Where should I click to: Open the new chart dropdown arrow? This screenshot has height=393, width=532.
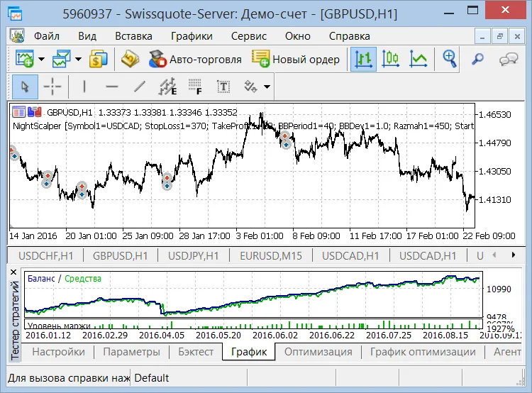pos(41,60)
